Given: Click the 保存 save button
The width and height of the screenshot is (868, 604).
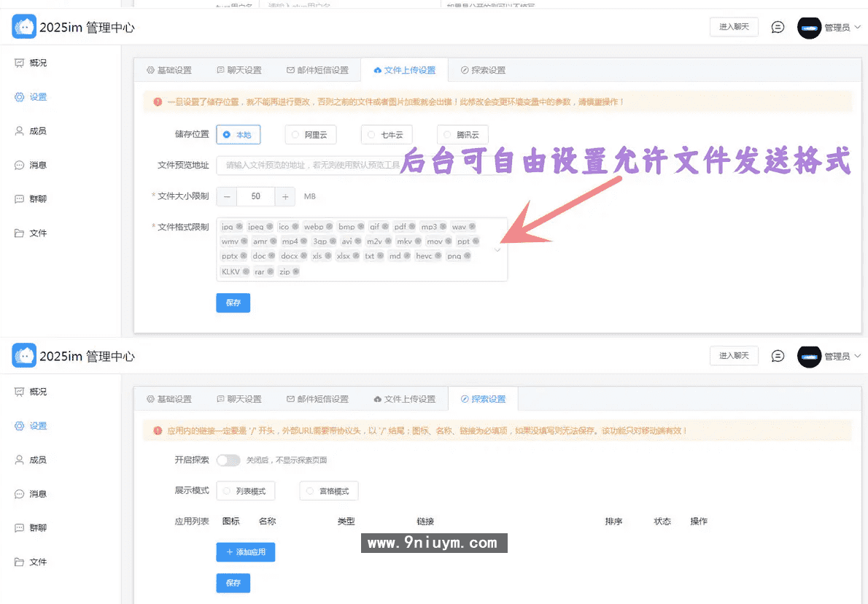Looking at the screenshot, I should [233, 303].
